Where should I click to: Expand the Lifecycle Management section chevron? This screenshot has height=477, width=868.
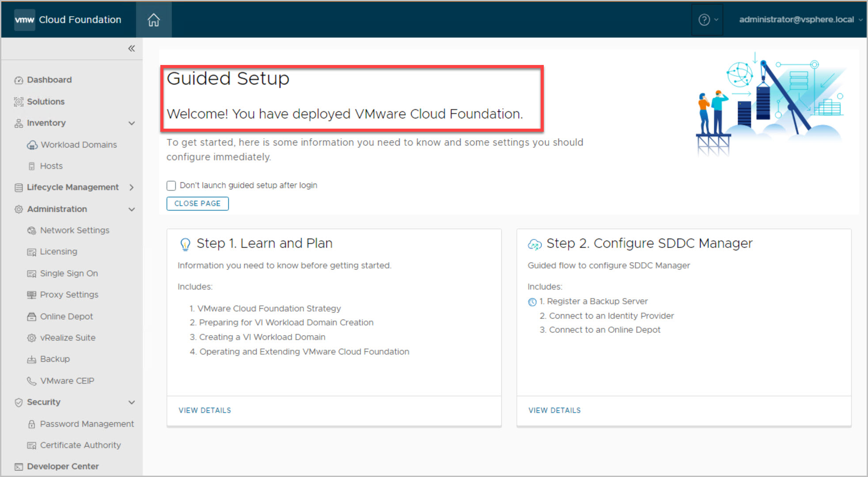(131, 187)
